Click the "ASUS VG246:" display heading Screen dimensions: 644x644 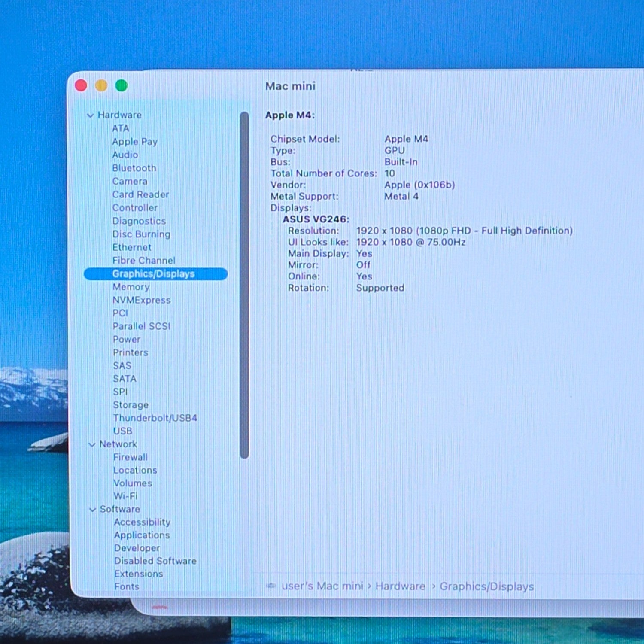[x=316, y=219]
